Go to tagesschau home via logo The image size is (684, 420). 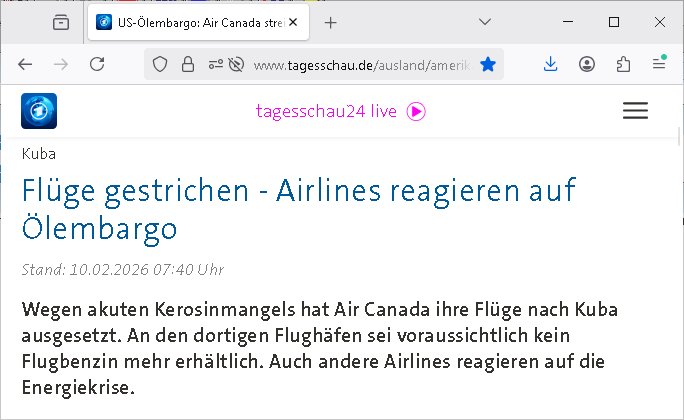tap(39, 111)
